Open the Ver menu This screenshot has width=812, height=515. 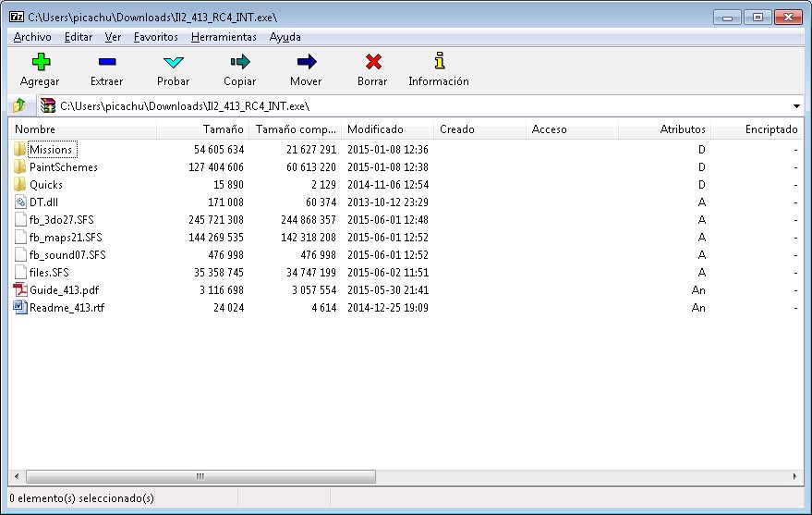coord(113,37)
